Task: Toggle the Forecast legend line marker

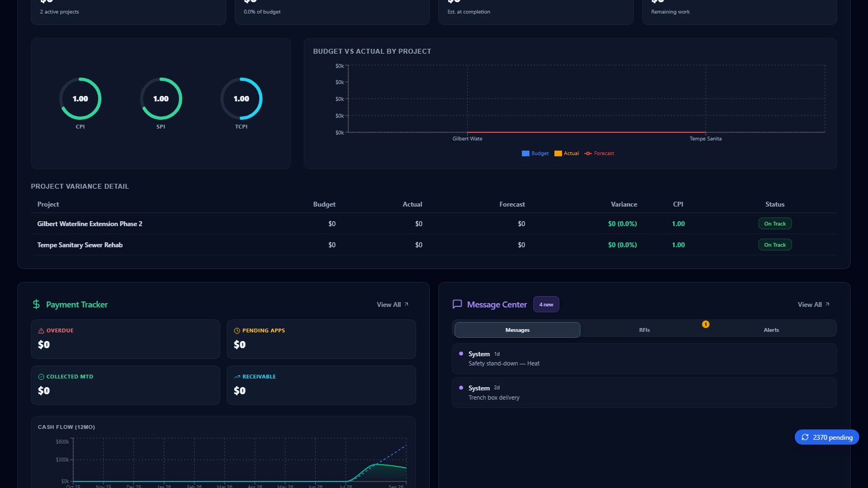Action: tap(588, 153)
